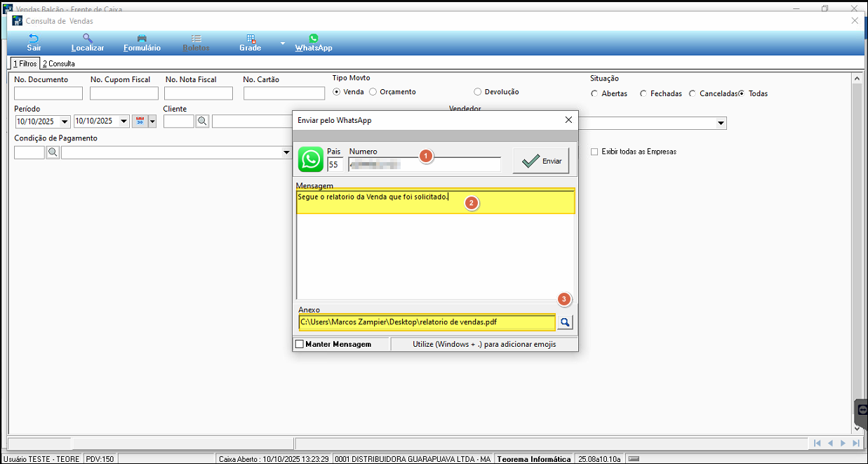
Task: Click the vertical scrollbar down arrow
Action: click(x=857, y=427)
